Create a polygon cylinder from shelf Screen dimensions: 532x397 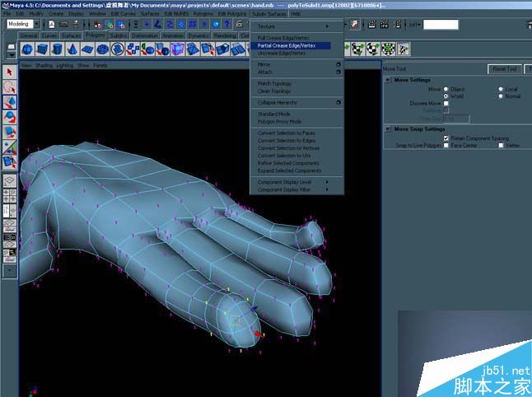click(x=57, y=49)
